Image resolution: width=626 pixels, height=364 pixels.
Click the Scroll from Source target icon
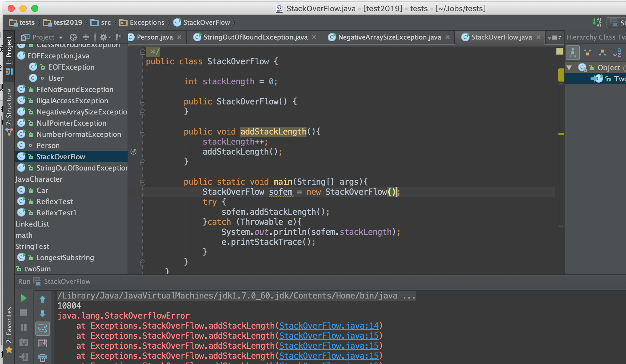[x=73, y=37]
